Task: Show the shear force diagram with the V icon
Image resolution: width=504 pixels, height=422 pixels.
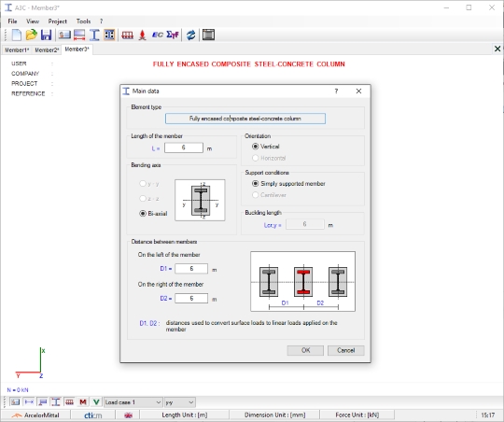Action: (96, 402)
